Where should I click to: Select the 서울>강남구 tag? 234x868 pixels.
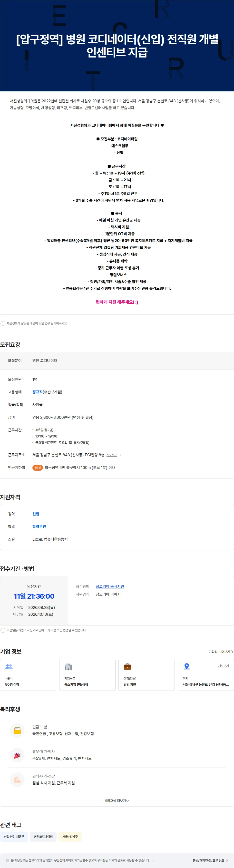click(70, 837)
